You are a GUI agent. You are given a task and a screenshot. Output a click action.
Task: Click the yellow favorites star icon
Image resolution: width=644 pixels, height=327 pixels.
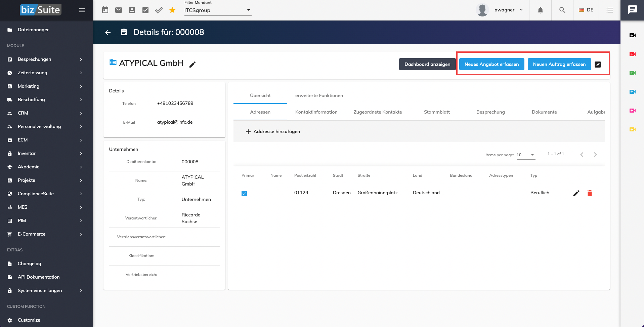[x=172, y=10]
